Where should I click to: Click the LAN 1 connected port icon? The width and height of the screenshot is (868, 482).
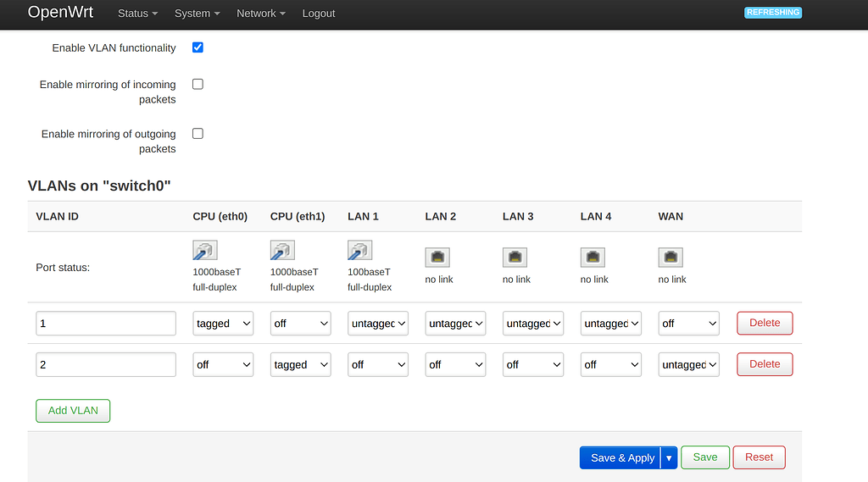point(360,251)
